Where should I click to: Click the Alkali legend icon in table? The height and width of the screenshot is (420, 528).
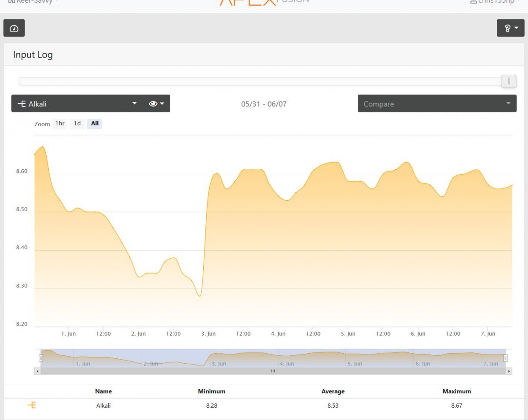32,405
